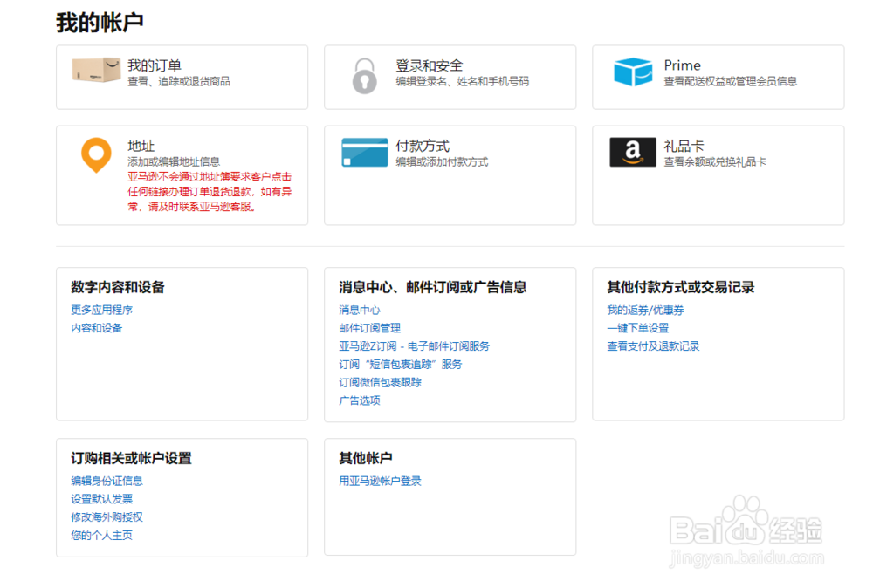The image size is (873, 588).
Task: Open 订阅"短信包裹追踪"服务
Action: (x=399, y=364)
